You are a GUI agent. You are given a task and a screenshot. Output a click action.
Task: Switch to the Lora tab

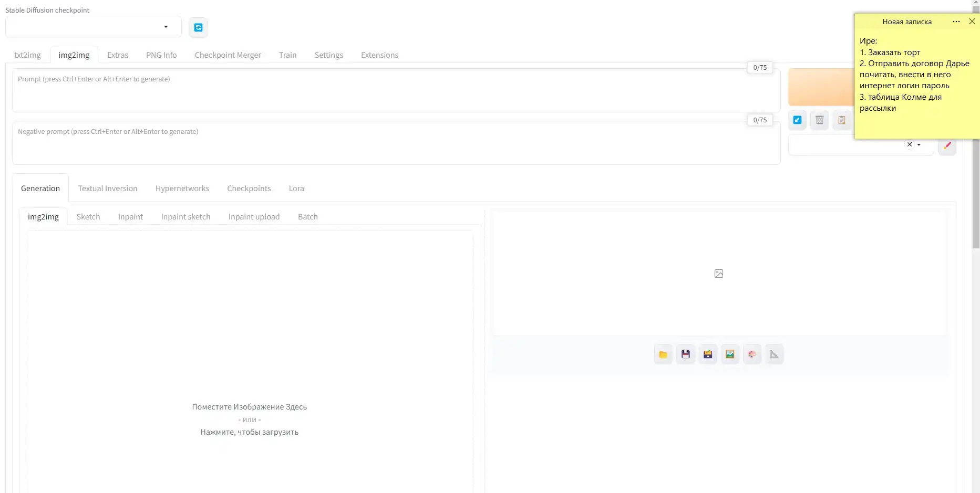pos(296,188)
